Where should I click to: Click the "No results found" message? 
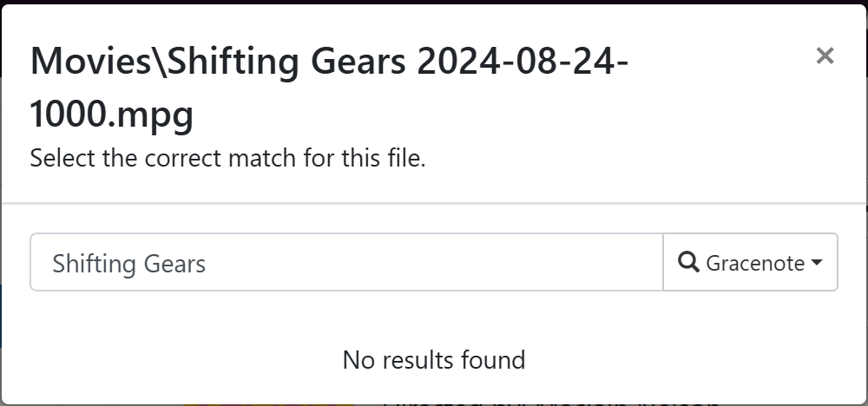(434, 359)
